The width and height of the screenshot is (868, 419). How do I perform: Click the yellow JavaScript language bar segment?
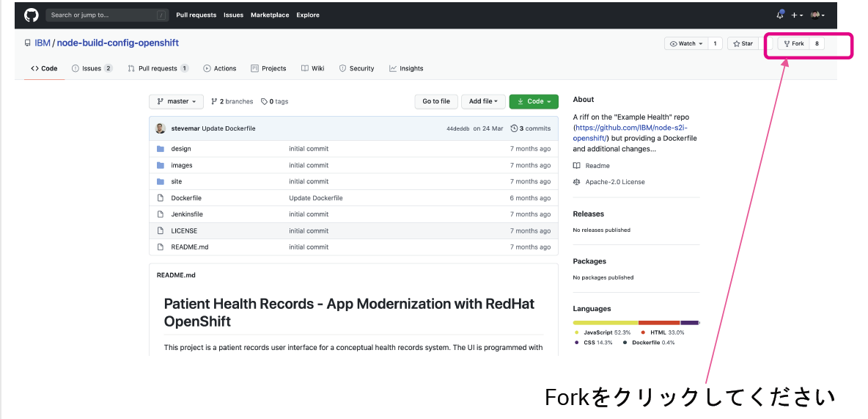(606, 323)
